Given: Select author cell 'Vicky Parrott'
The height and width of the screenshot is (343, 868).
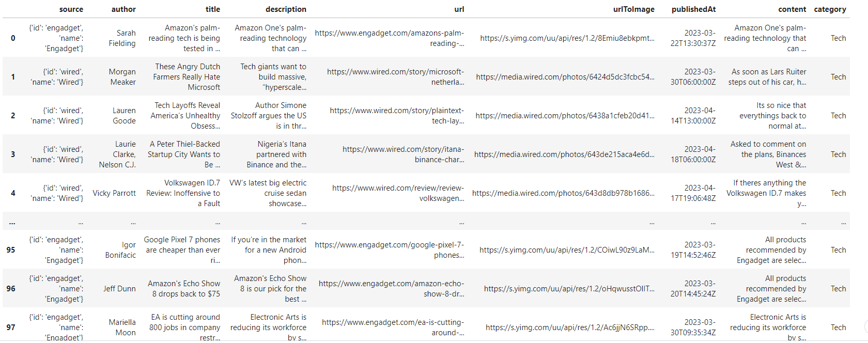Looking at the screenshot, I should (114, 193).
